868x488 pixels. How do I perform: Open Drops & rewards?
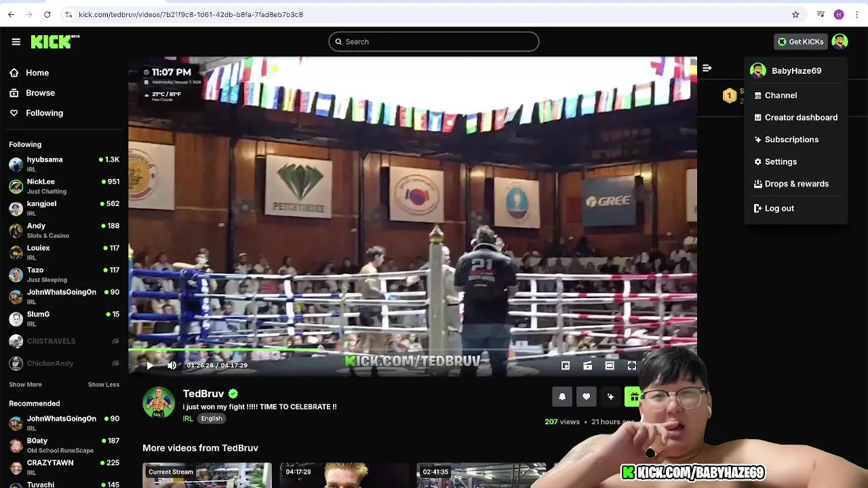(x=795, y=184)
